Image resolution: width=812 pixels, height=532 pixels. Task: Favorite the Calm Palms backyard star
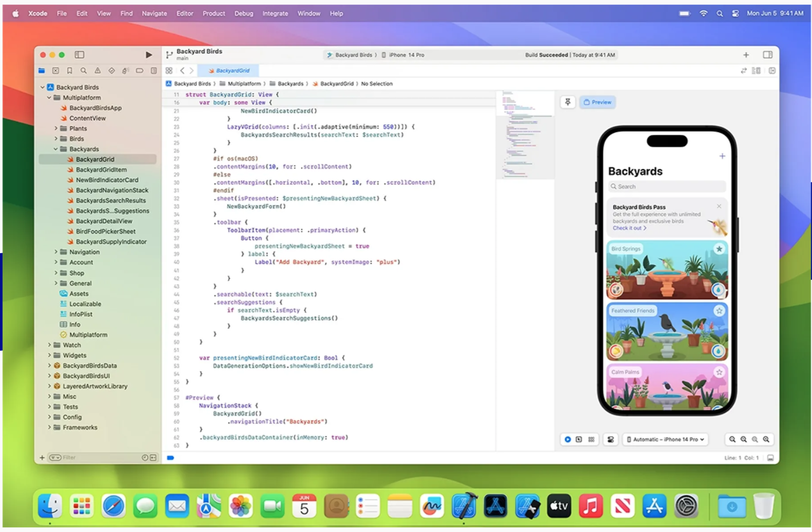click(x=719, y=372)
